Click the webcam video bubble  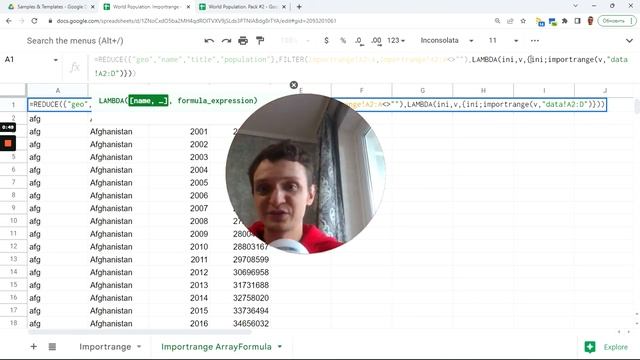(x=305, y=173)
